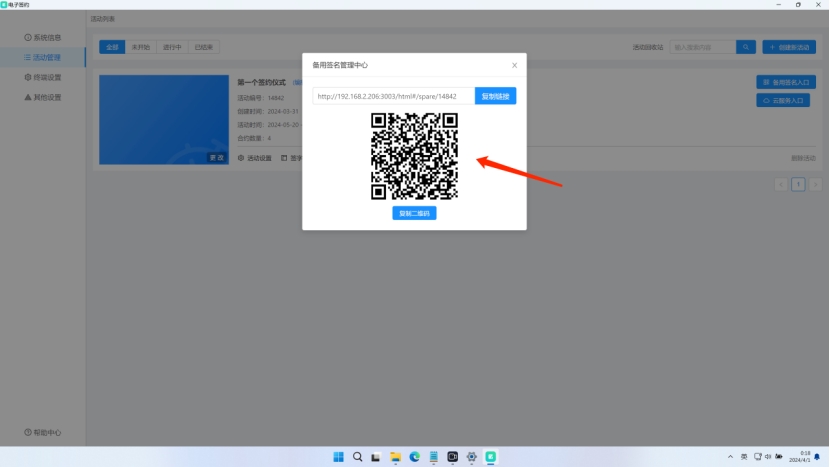Select the 全部 filter tab
This screenshot has width=830, height=467.
tap(112, 47)
